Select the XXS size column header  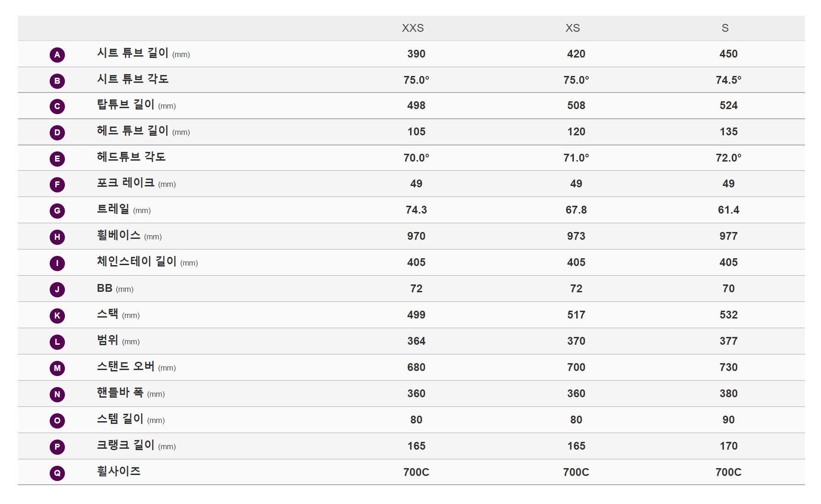point(413,28)
